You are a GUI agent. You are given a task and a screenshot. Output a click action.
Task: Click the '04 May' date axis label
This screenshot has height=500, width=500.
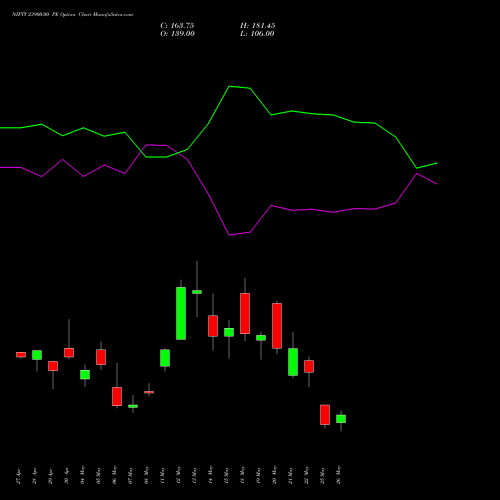[x=83, y=475]
